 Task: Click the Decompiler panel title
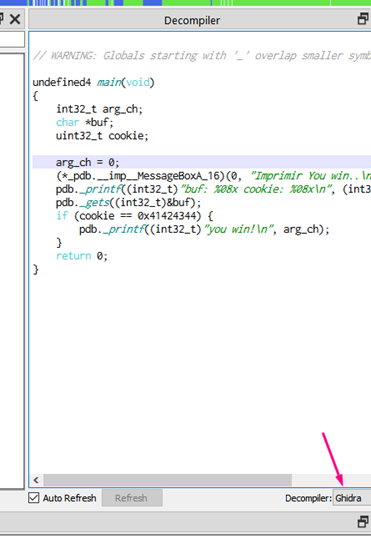pyautogui.click(x=192, y=20)
